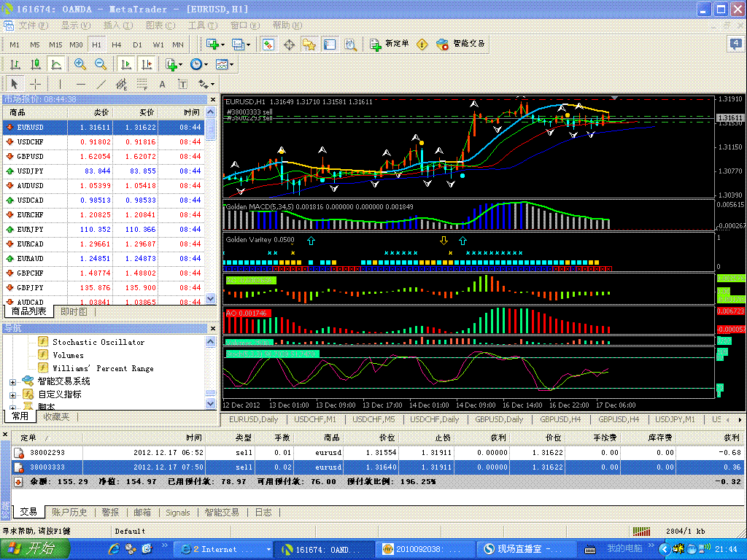Click the zoom in magnifier icon

pyautogui.click(x=80, y=64)
